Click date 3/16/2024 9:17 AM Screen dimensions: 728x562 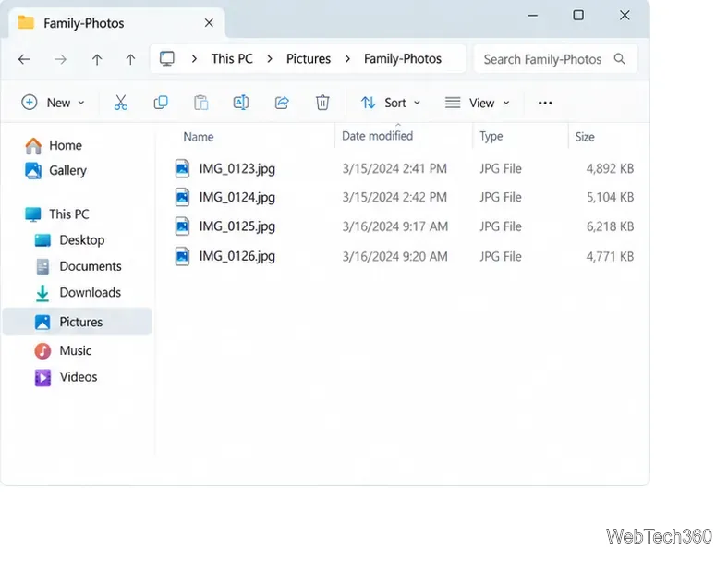[x=395, y=226]
